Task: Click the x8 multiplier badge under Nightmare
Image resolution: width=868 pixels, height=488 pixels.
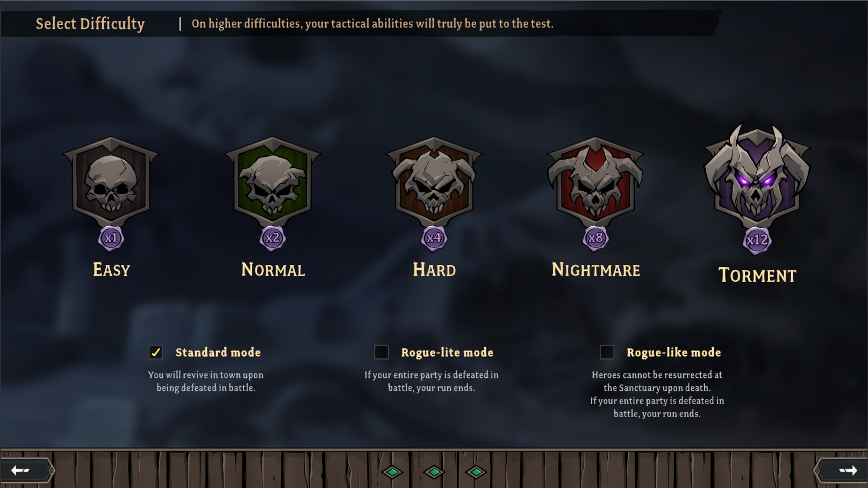Action: coord(596,238)
